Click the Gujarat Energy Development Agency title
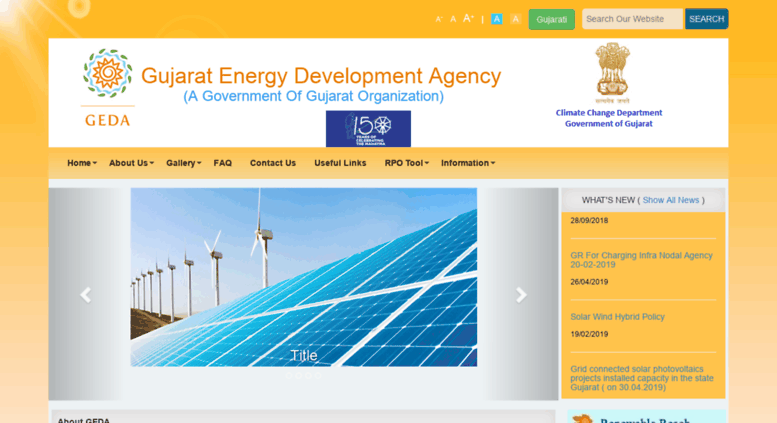Screen dimensions: 777x423 click(321, 76)
